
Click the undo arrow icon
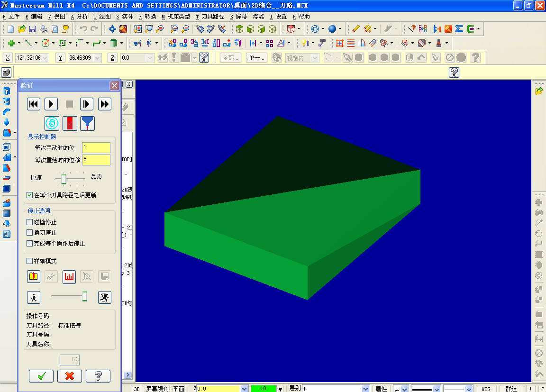(83, 29)
